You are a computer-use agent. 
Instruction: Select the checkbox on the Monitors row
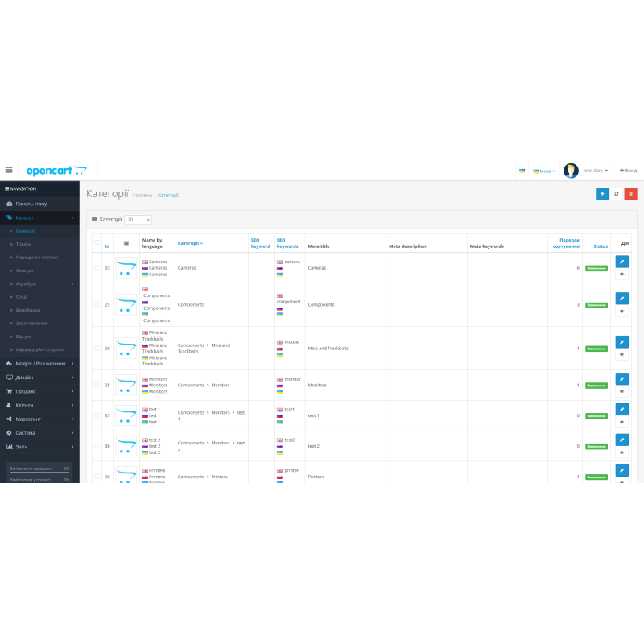click(x=96, y=385)
